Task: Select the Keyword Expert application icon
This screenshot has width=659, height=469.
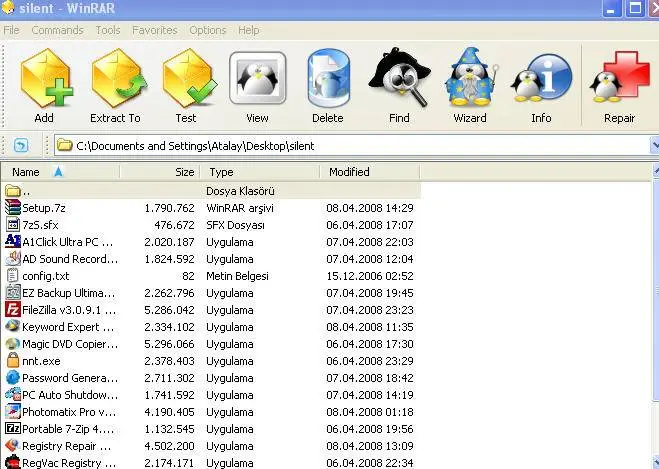Action: (13, 327)
